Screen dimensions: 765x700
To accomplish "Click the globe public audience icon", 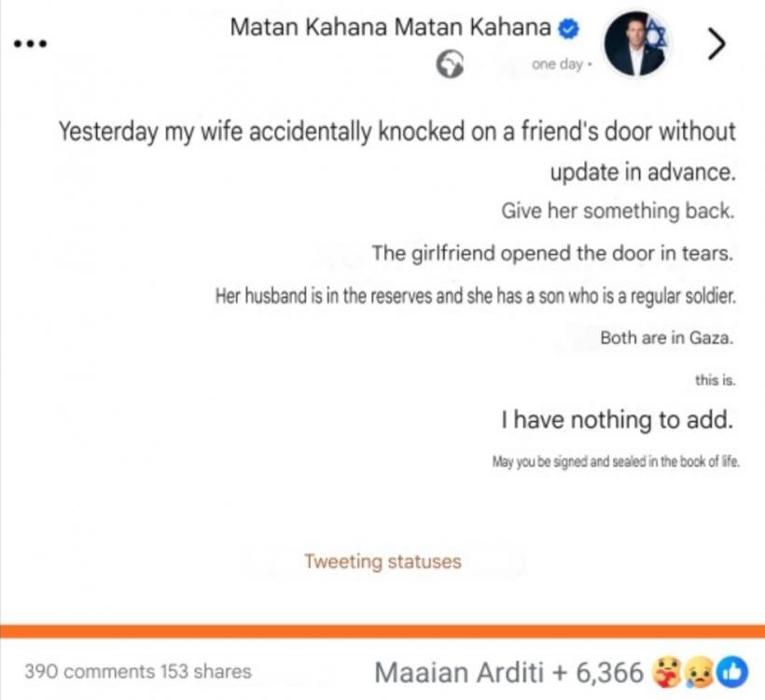I will [x=450, y=63].
